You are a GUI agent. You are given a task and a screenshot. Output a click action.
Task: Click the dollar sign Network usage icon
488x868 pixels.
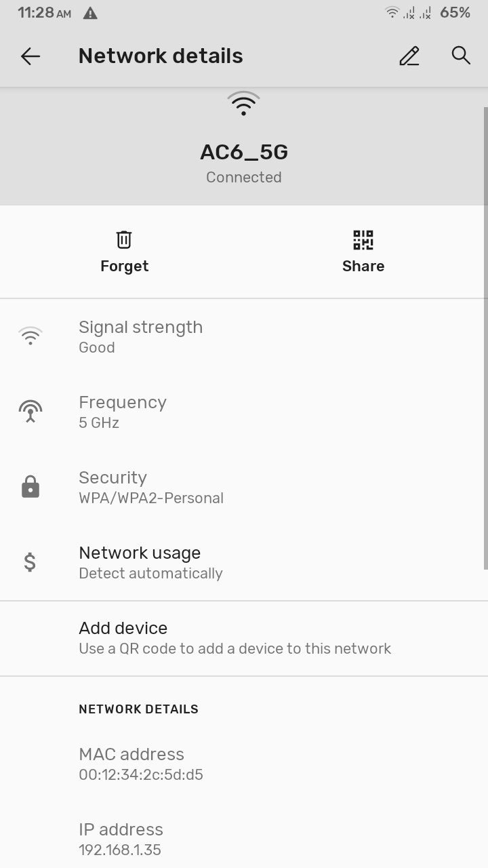(30, 562)
